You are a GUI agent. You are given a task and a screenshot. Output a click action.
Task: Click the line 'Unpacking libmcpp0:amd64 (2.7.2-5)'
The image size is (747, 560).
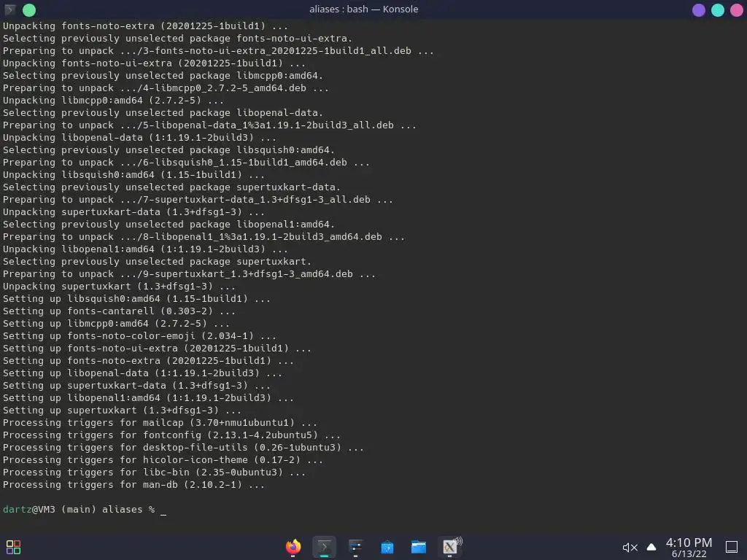click(113, 101)
